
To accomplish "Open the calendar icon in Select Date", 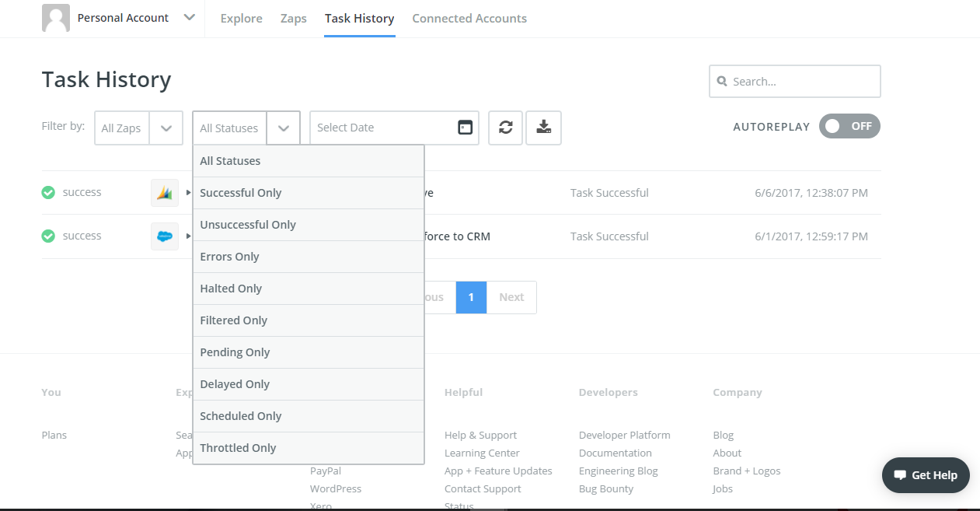I will click(x=465, y=128).
